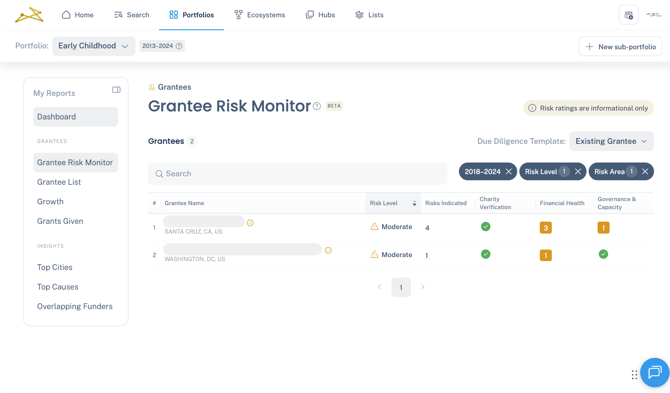Click the Charity Verification column header

coord(495,203)
